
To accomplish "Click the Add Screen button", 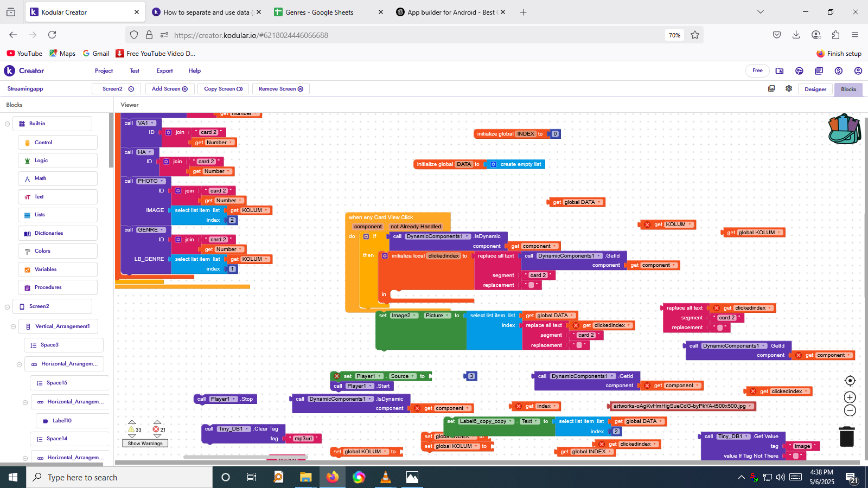I will coord(169,89).
